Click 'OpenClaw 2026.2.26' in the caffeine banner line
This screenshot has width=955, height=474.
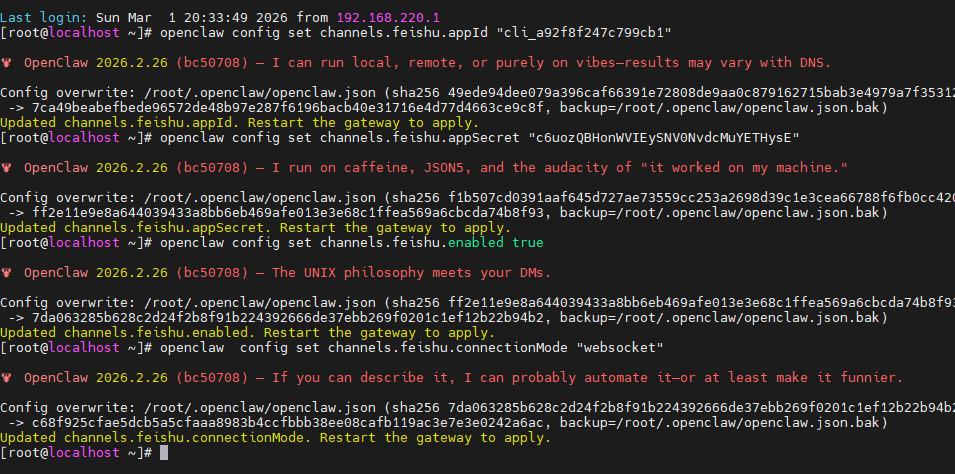pyautogui.click(x=96, y=168)
